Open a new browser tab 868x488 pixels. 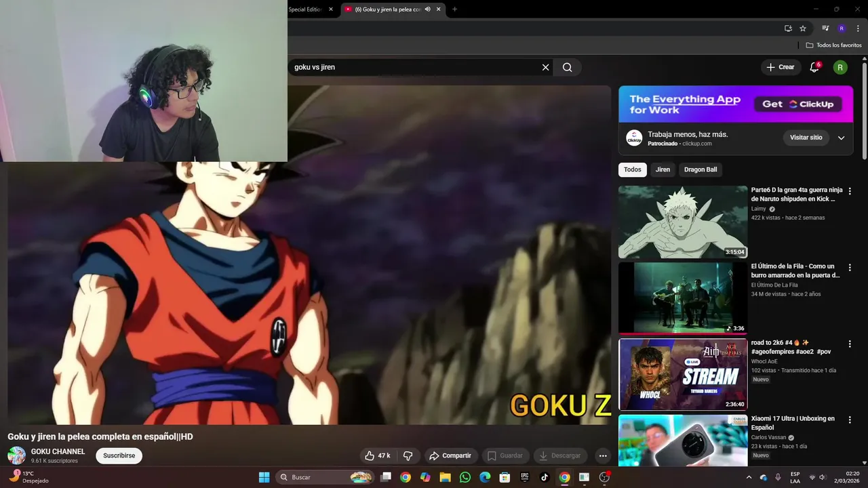pyautogui.click(x=454, y=9)
